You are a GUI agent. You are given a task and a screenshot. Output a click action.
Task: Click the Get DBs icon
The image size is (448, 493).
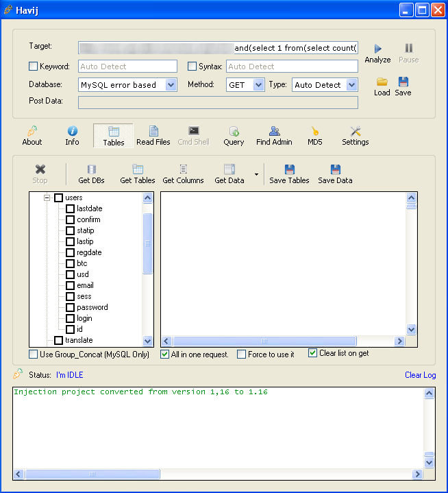tap(91, 169)
